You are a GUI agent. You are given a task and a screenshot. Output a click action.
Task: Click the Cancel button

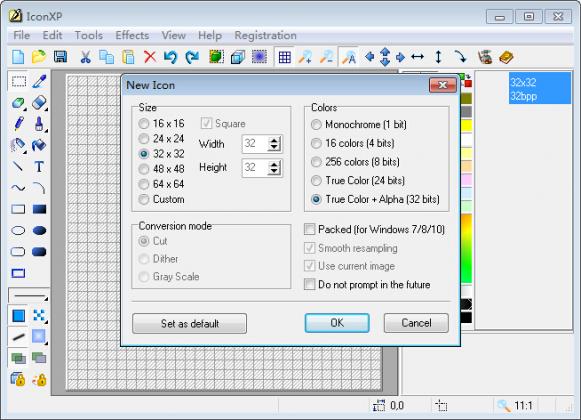416,323
